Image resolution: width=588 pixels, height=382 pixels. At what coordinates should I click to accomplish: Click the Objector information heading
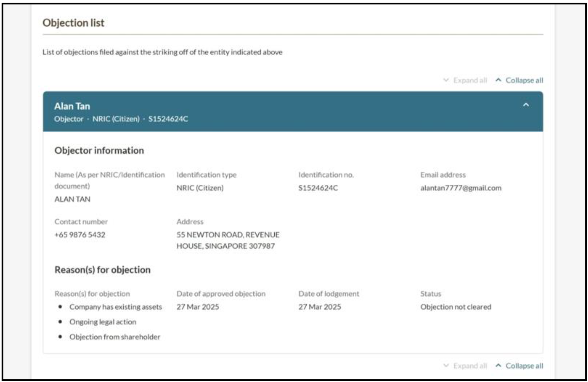(x=99, y=150)
